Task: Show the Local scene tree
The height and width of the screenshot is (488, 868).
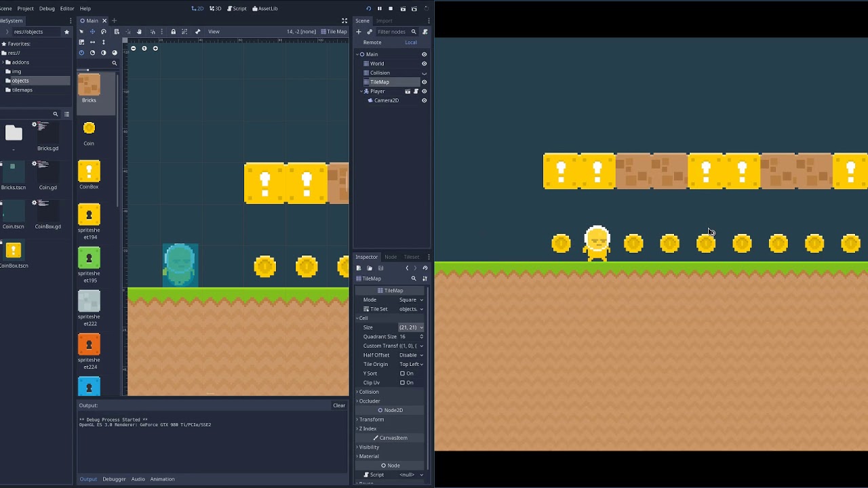Action: click(411, 43)
